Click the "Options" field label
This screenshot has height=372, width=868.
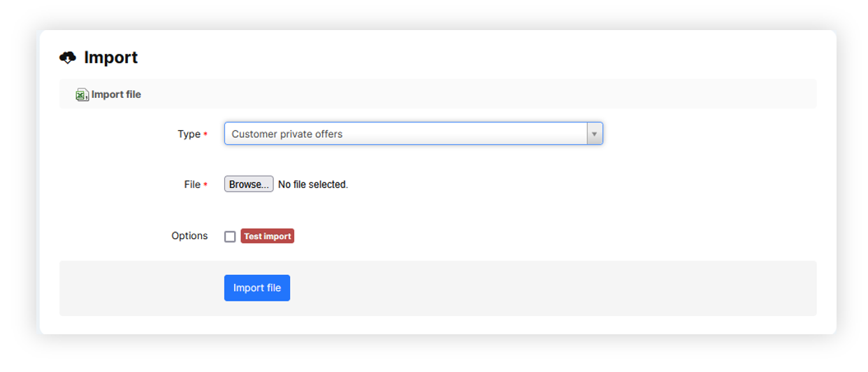189,236
